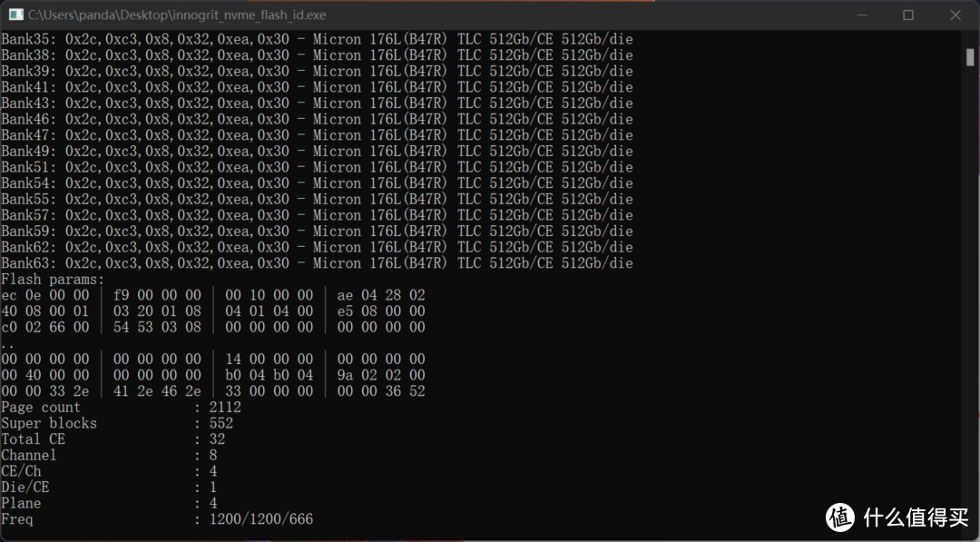980x542 pixels.
Task: Click the Bank49 output line
Action: 317,151
